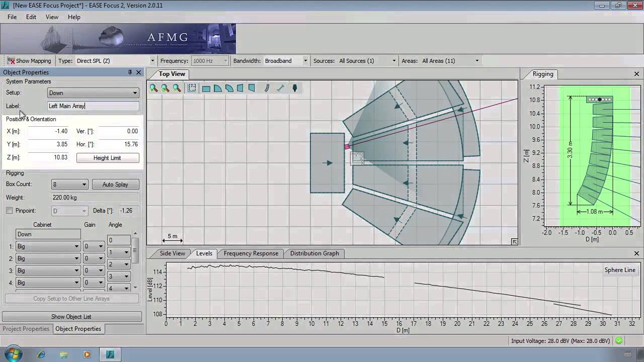The image size is (644, 362).
Task: Open the Angle dropdown showing 1
Action: (119, 252)
